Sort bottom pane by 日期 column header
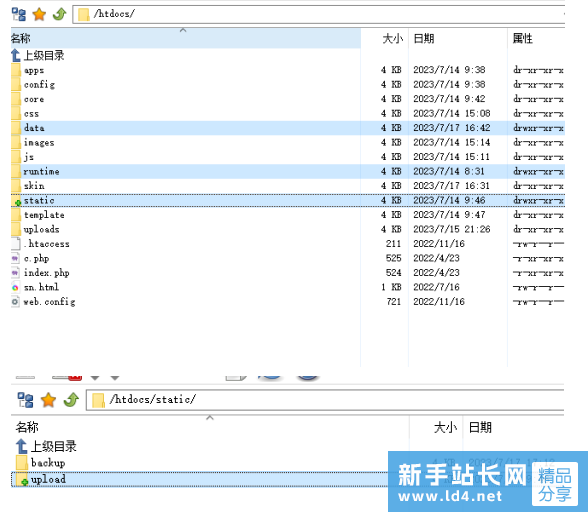The height and width of the screenshot is (512, 588). [514, 427]
